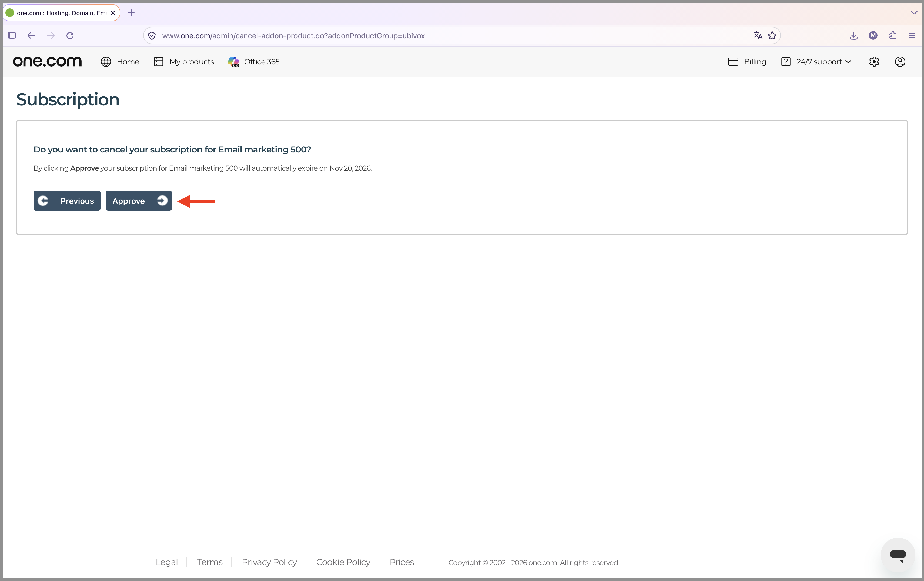Open the purple M profile avatar
This screenshot has height=581, width=924.
[x=873, y=35]
